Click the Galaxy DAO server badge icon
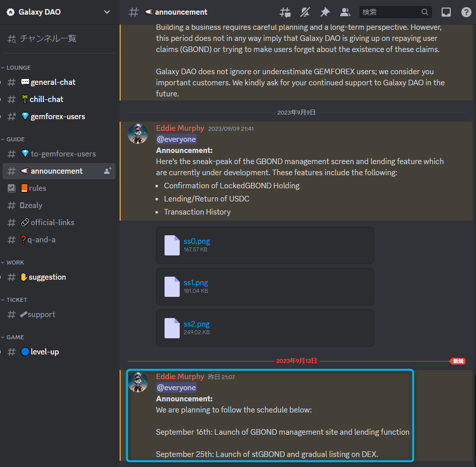The height and width of the screenshot is (467, 476). [11, 12]
